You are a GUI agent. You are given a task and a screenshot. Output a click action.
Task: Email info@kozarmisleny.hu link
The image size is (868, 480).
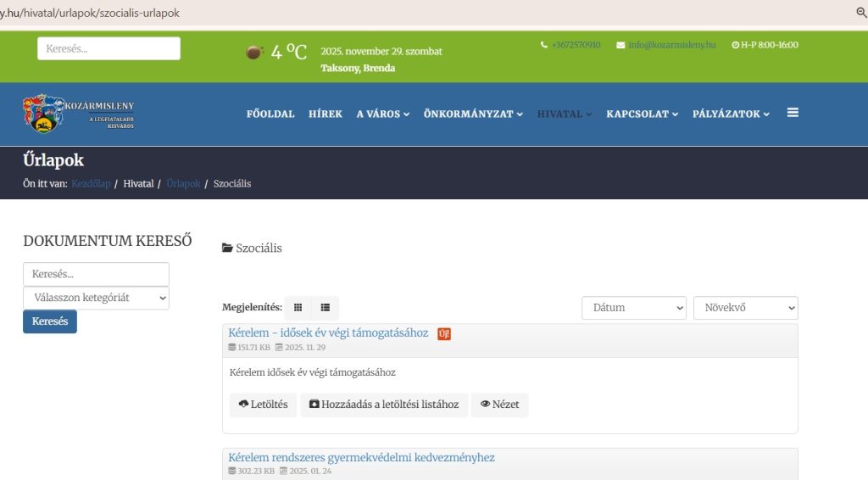tap(671, 45)
